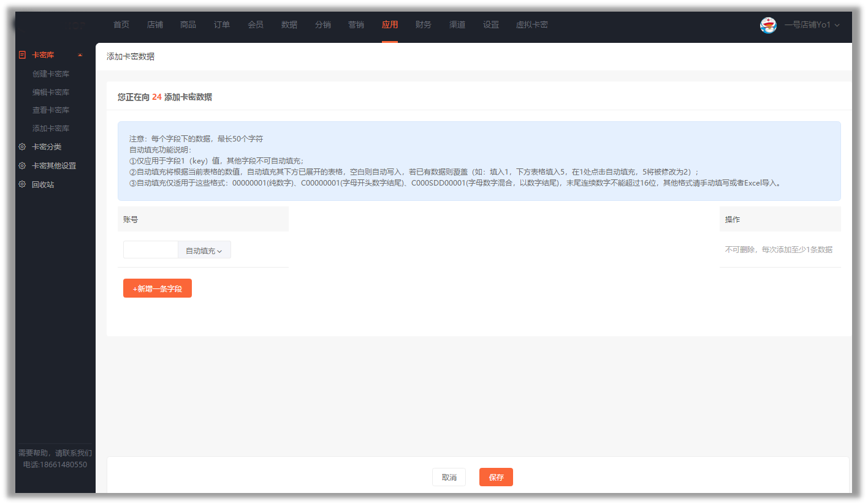Go to 首页 in top navigation
Screen dimensions: 868x504
coord(121,25)
